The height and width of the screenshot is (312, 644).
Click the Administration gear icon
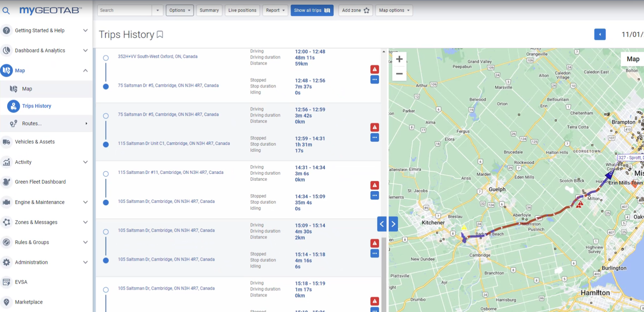6,262
